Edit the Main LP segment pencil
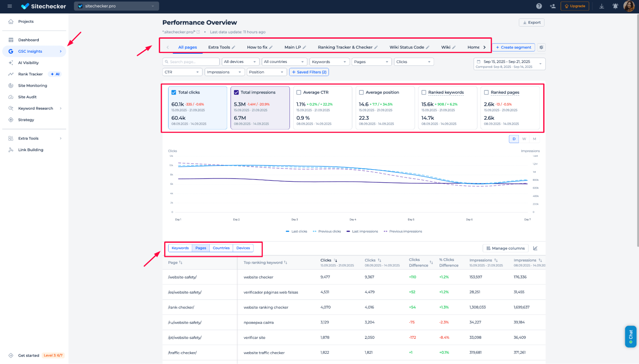Screen dimensions: 639x364 tap(304, 47)
